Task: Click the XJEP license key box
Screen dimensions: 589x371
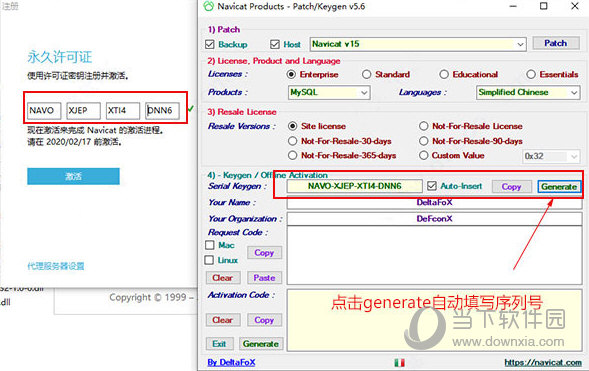Action: 83,111
